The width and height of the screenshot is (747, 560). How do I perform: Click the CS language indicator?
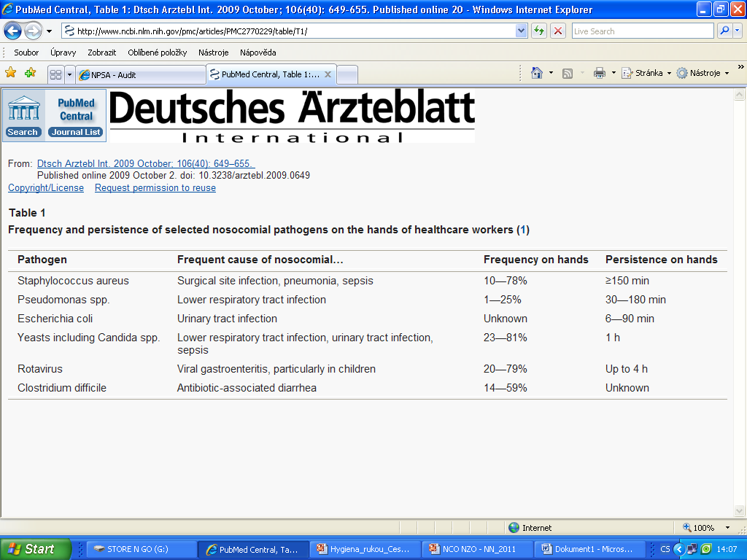click(x=665, y=550)
